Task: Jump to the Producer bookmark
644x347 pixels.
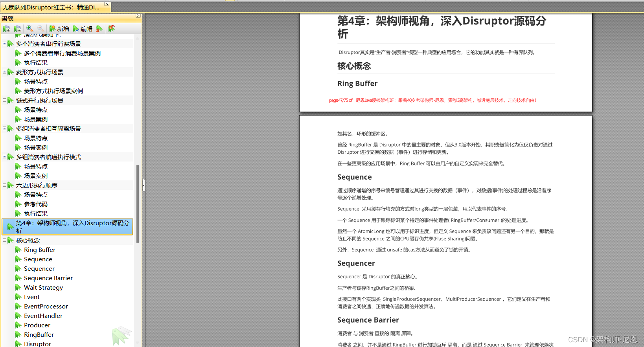Action: click(37, 325)
